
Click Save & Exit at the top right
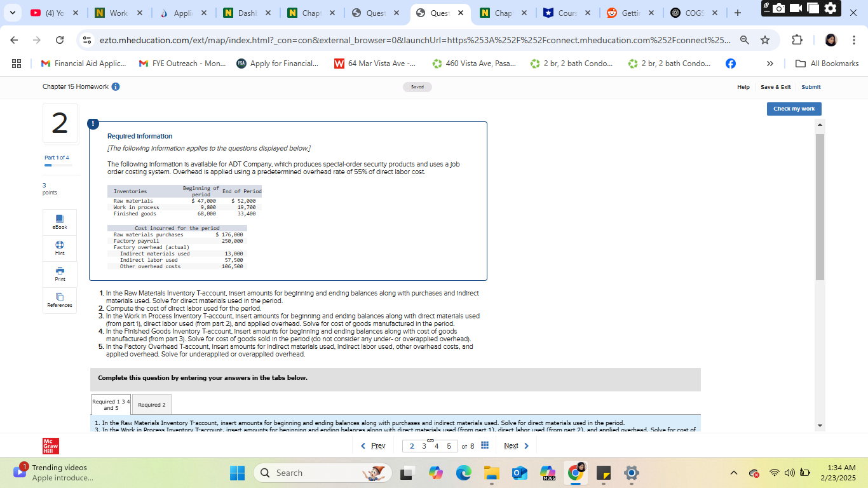(x=775, y=87)
